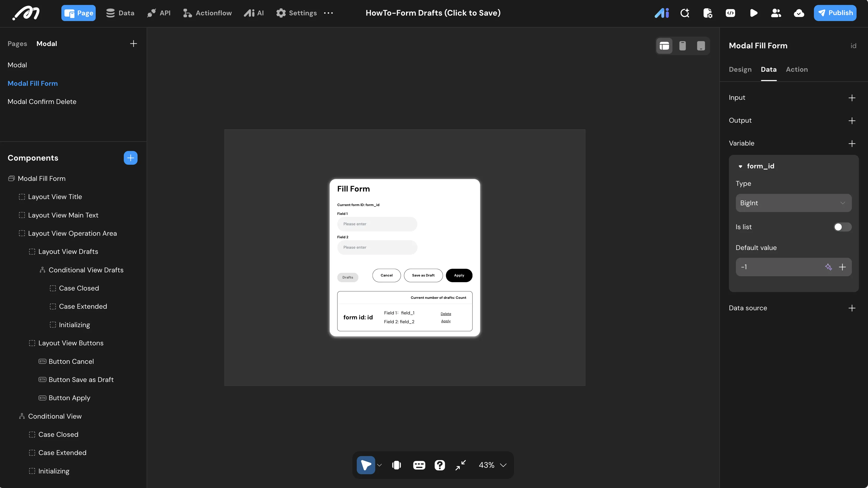Click the id label beside Modal Fill Form

click(x=853, y=46)
